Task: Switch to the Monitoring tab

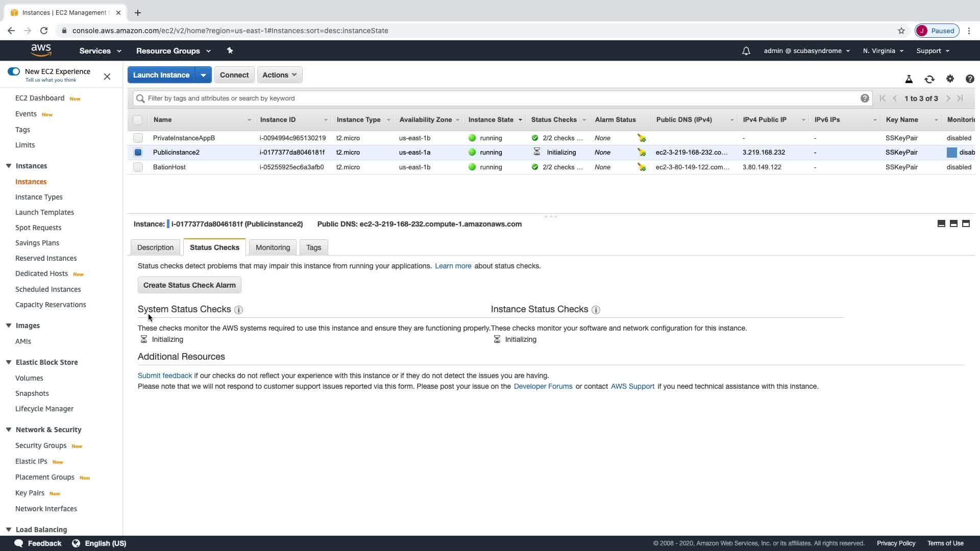Action: point(273,247)
